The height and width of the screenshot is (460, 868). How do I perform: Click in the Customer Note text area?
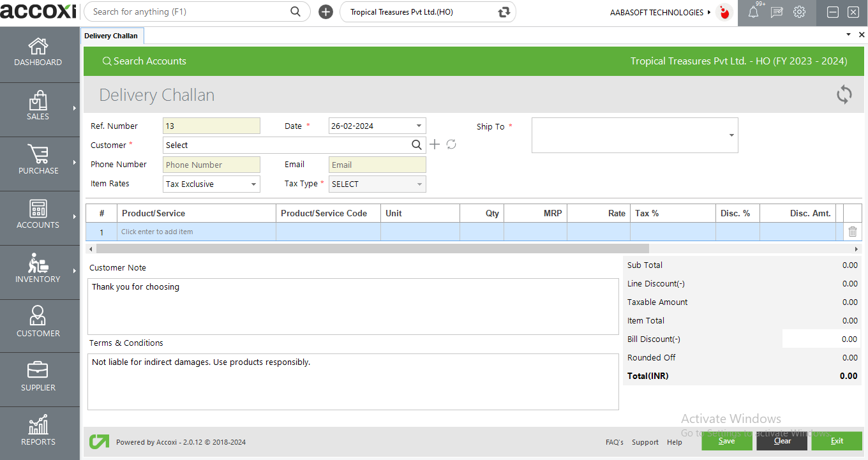(x=353, y=306)
